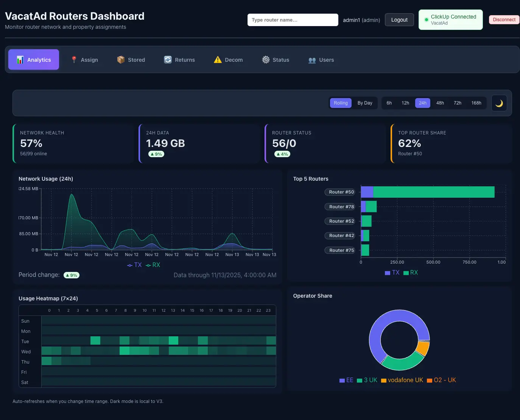This screenshot has width=520, height=420.
Task: Select the 48h time range
Action: (x=440, y=103)
